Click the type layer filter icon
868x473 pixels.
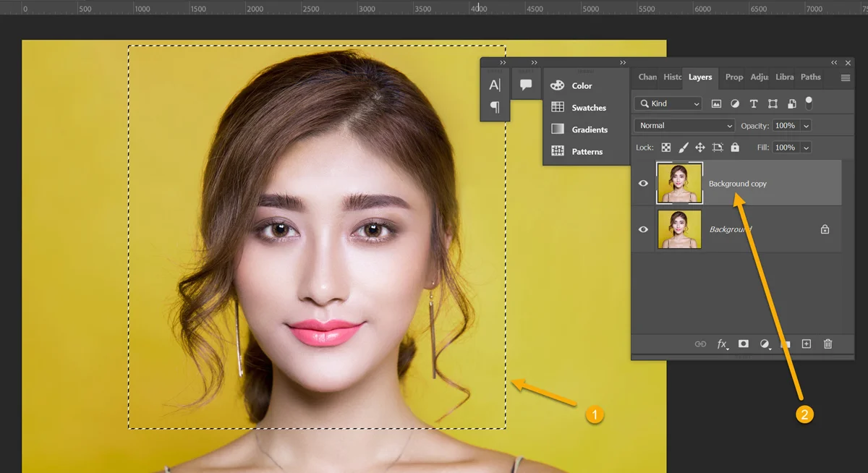pyautogui.click(x=754, y=103)
